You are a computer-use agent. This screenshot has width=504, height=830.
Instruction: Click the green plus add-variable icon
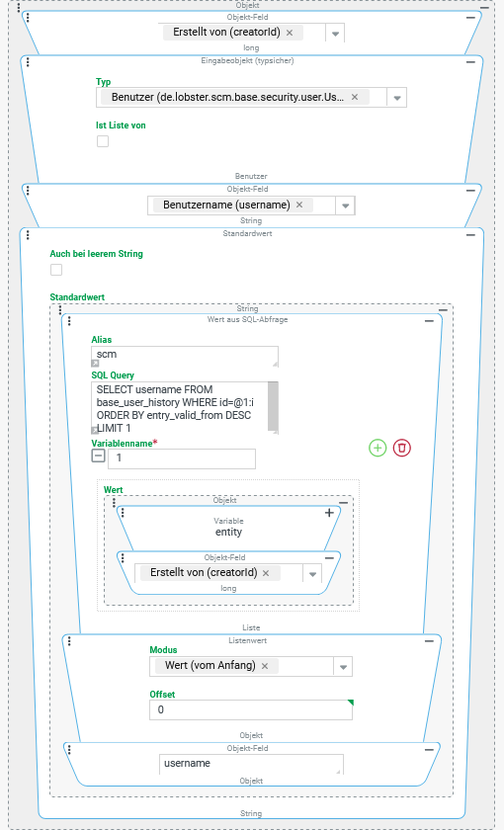point(378,448)
